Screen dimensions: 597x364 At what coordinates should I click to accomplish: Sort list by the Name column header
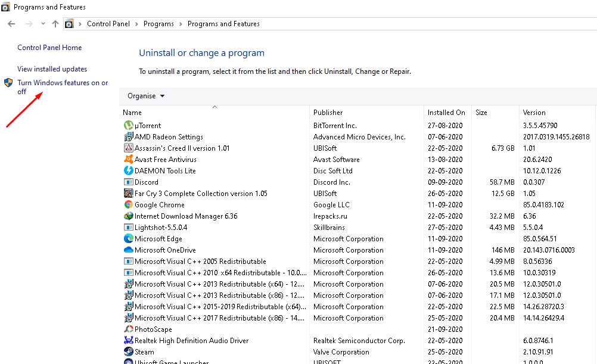click(132, 113)
